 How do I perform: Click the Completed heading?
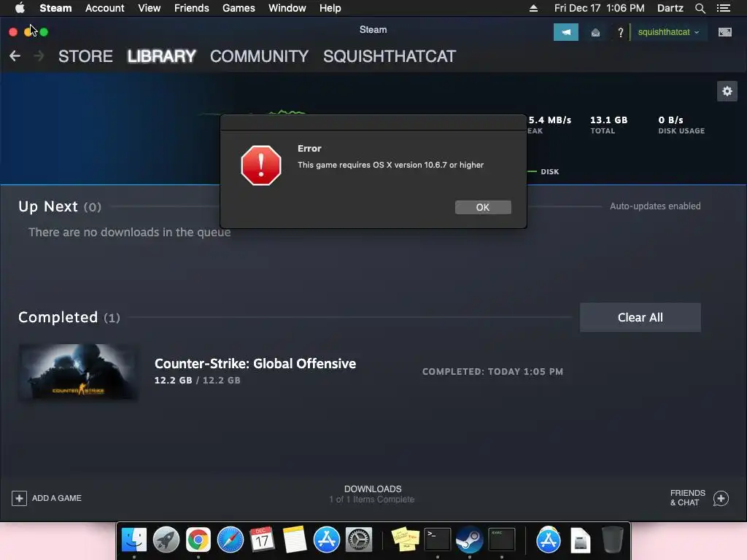pyautogui.click(x=58, y=317)
